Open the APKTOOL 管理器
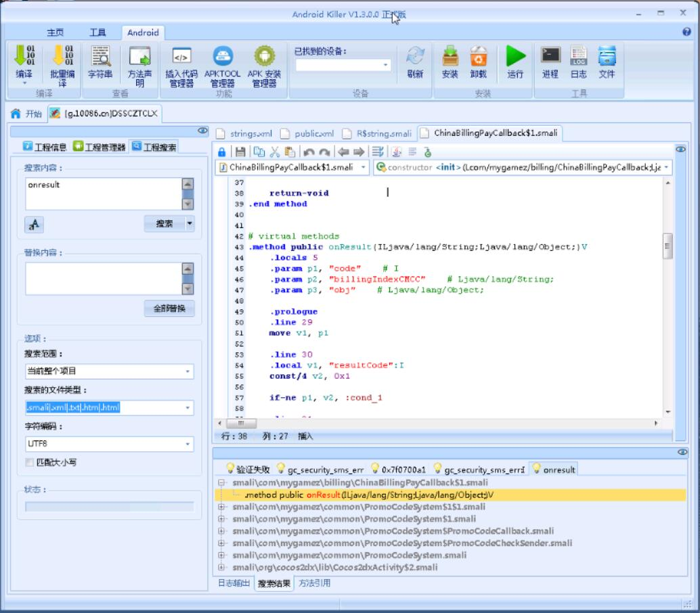 click(222, 66)
